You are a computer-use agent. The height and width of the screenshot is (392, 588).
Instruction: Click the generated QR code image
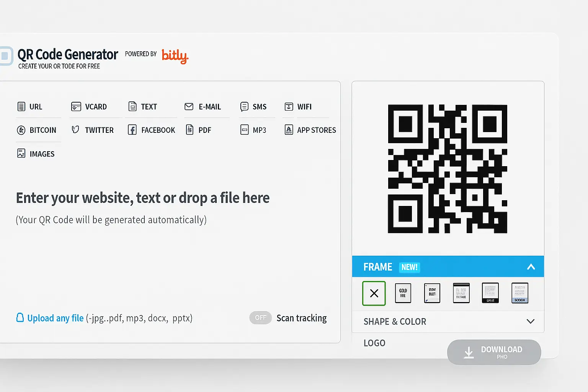pyautogui.click(x=448, y=169)
